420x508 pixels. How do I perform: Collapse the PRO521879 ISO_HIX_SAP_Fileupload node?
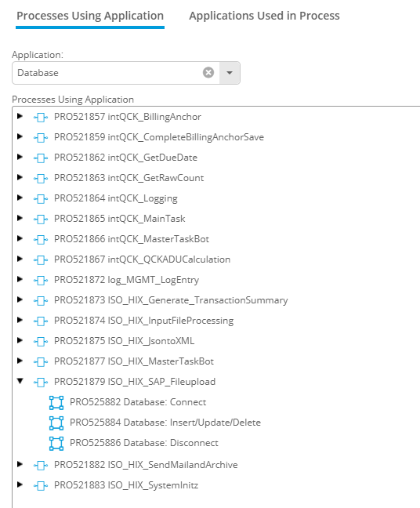20,381
